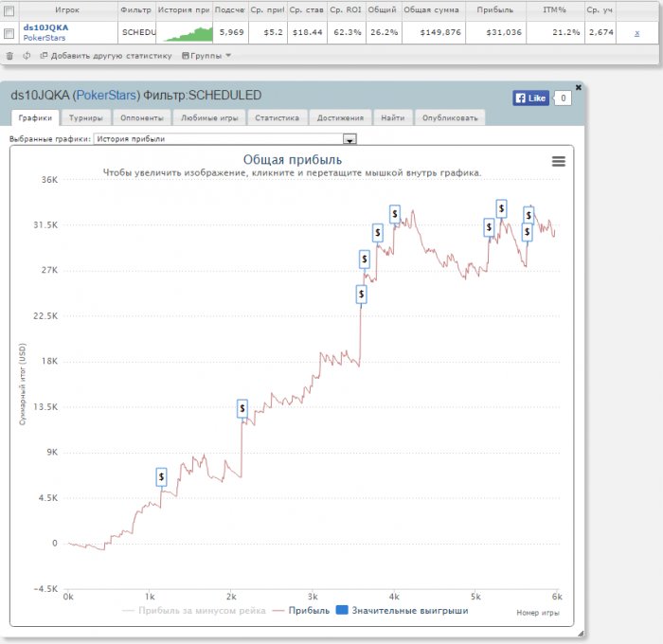Open the PokerStars link in popup title
663x644 pixels.
click(x=108, y=96)
